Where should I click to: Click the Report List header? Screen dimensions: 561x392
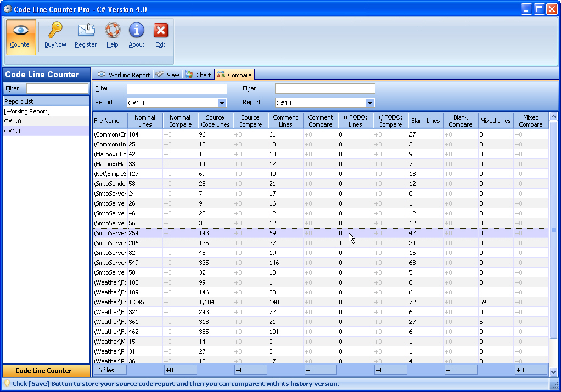(46, 101)
